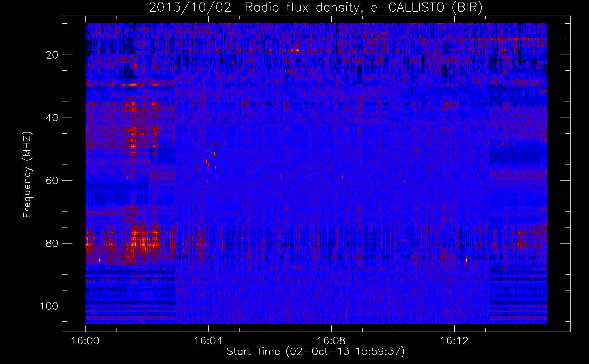Click the '16:08' time tick label
The width and height of the screenshot is (589, 364).
[331, 341]
